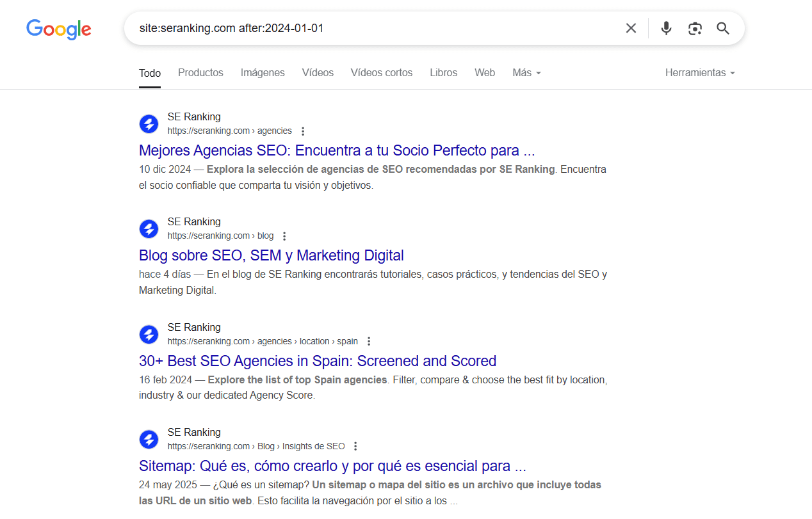812x519 pixels.
Task: Switch to the Vídeos tab
Action: 318,73
